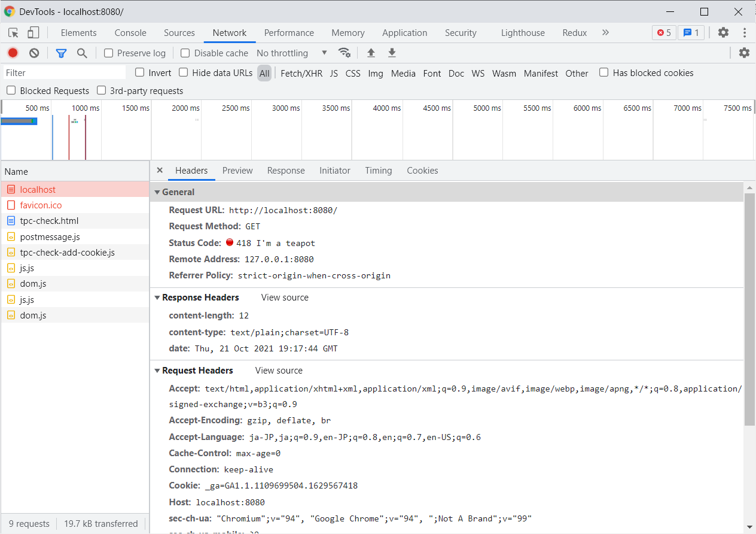This screenshot has height=534, width=756.
Task: Check the Disable cache option
Action: (x=185, y=53)
